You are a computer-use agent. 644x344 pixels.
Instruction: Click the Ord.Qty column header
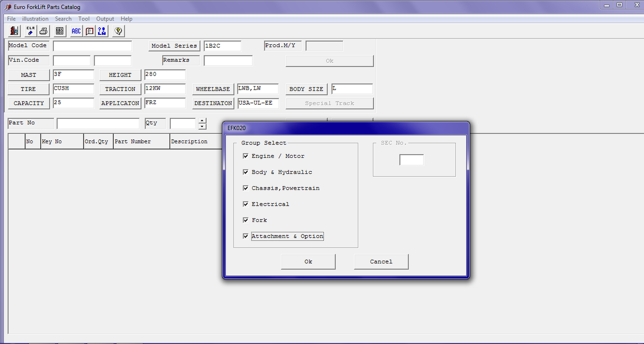[99, 142]
